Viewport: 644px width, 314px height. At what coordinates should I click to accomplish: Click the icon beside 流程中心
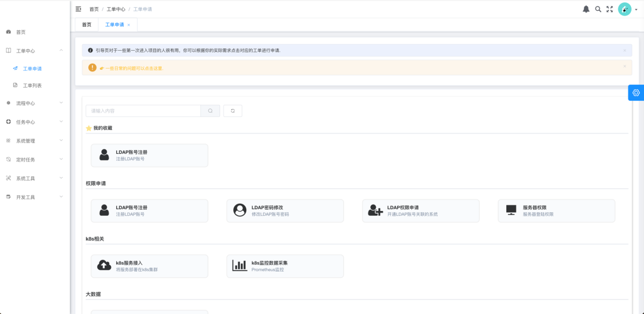[8, 103]
